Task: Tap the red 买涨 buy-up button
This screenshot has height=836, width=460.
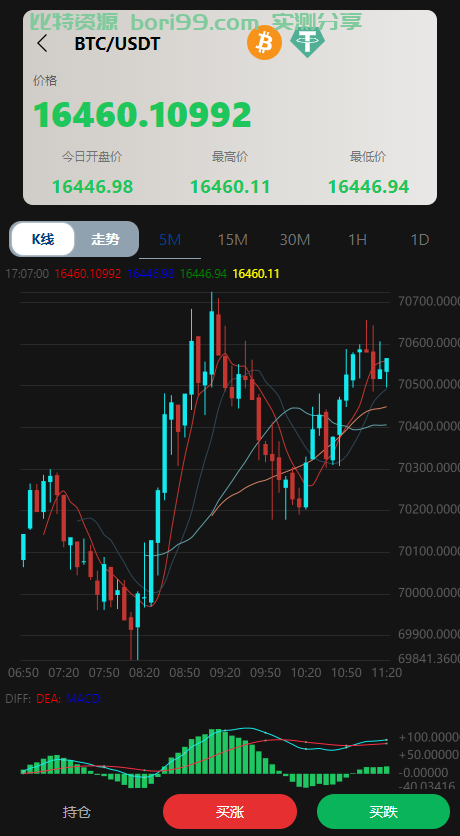Action: point(230,811)
